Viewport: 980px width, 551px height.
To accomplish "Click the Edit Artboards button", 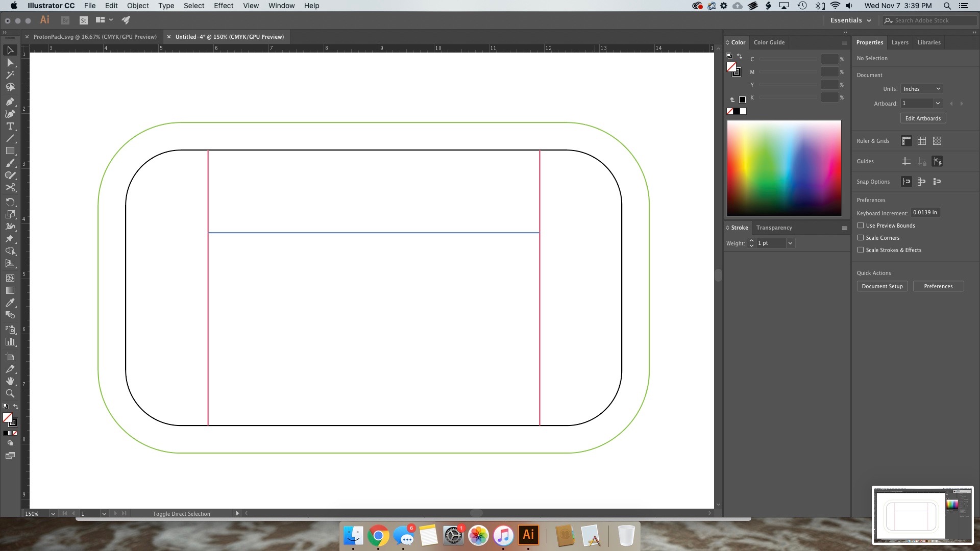I will click(x=922, y=118).
